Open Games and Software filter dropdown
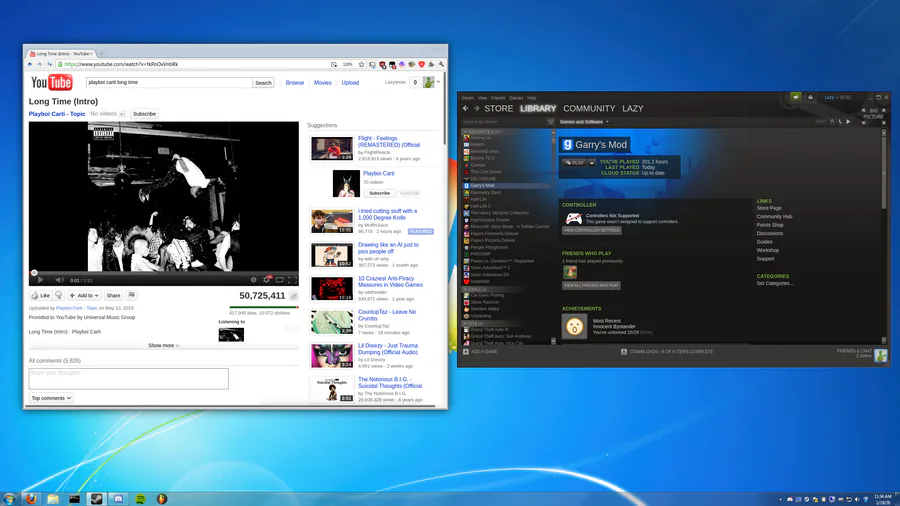900x506 pixels. click(x=584, y=122)
